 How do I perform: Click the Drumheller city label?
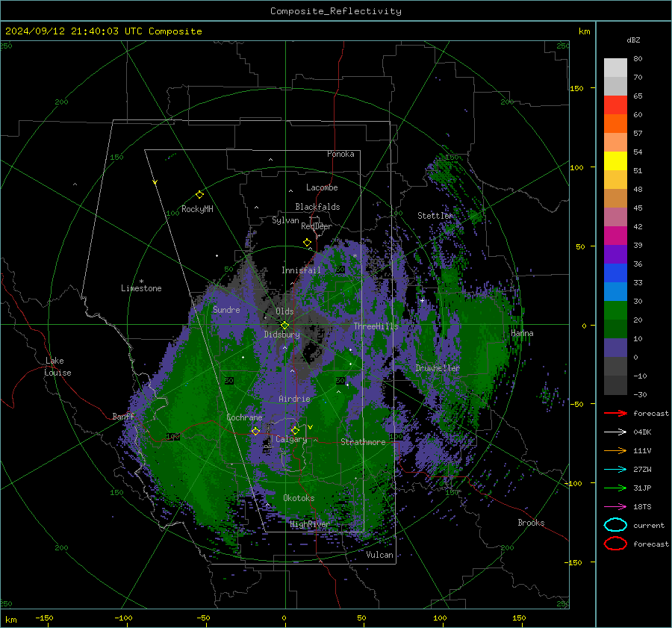click(x=438, y=368)
